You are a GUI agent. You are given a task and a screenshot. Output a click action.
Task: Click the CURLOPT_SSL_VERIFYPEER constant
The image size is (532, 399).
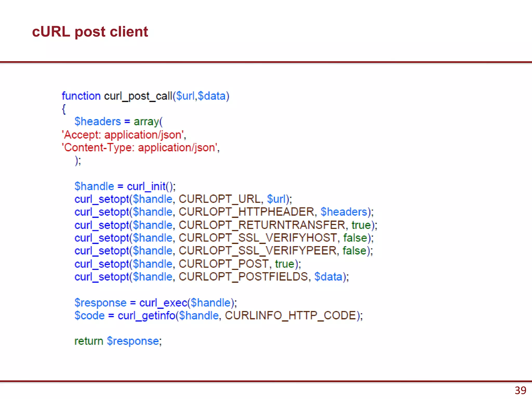[x=257, y=251]
